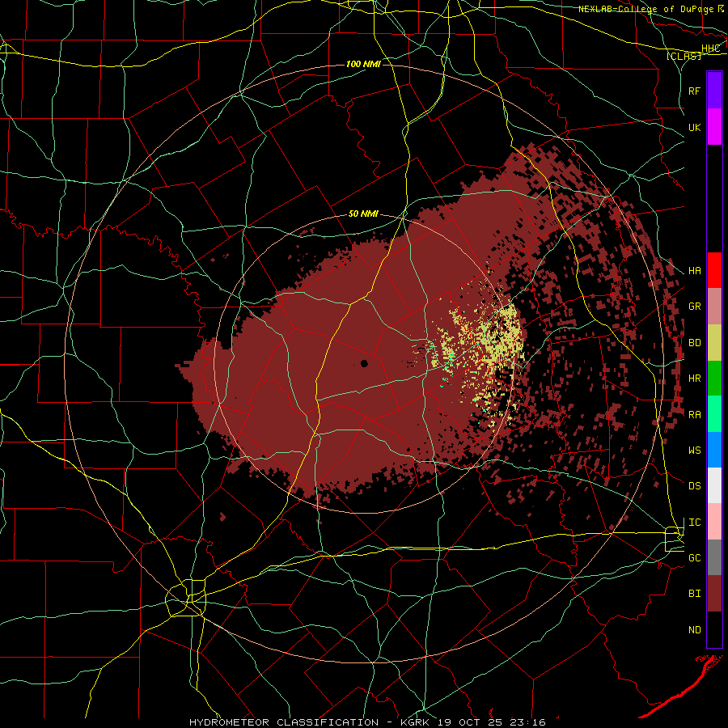The width and height of the screenshot is (728, 728).
Task: Click the 'HA' legend label
Action: coord(694,271)
